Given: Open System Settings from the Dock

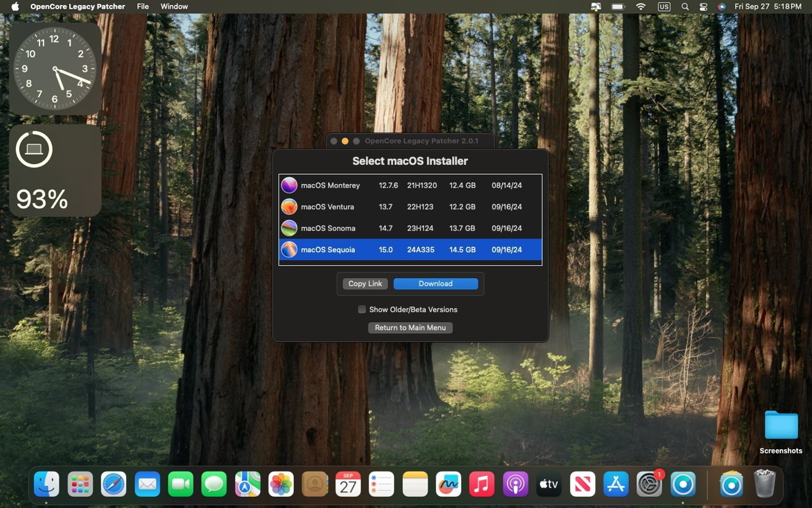Looking at the screenshot, I should click(x=649, y=484).
